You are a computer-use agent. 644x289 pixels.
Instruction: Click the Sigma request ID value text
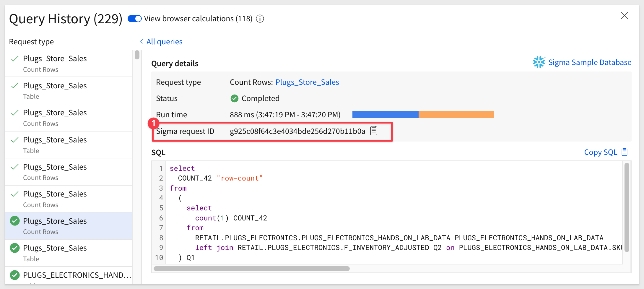(297, 131)
